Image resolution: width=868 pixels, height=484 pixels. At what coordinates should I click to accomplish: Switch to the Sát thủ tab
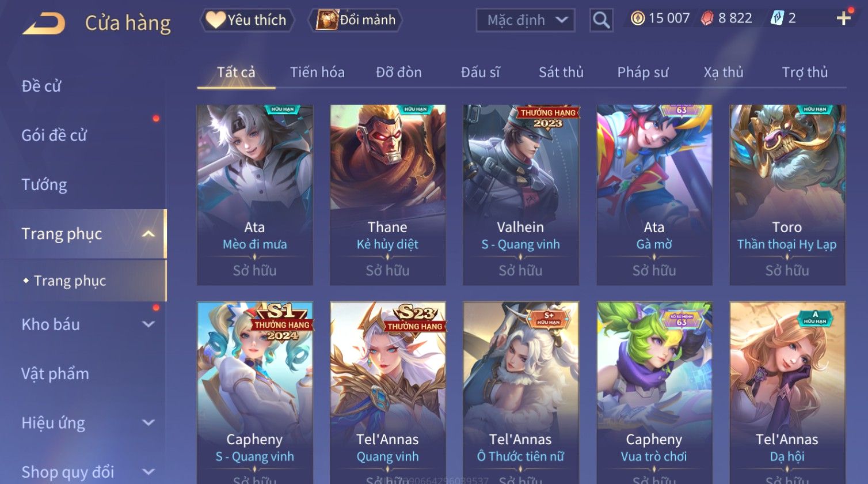coord(561,73)
